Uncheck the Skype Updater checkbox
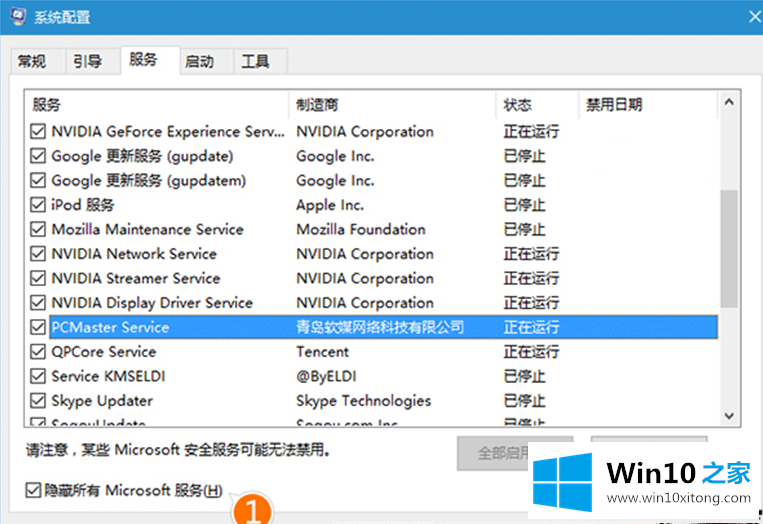763x524 pixels. [x=38, y=400]
